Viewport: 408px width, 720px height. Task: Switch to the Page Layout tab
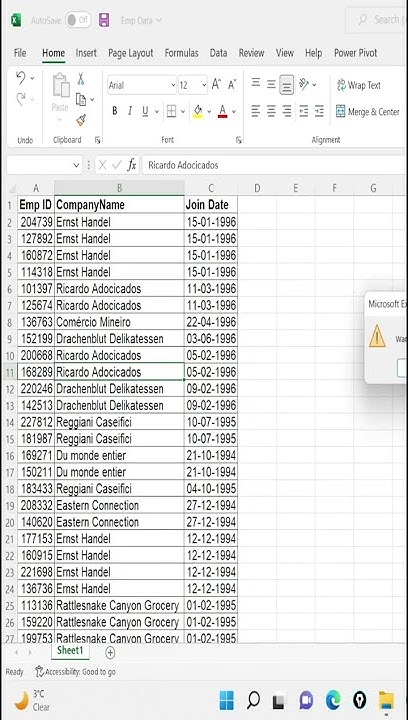coord(131,53)
